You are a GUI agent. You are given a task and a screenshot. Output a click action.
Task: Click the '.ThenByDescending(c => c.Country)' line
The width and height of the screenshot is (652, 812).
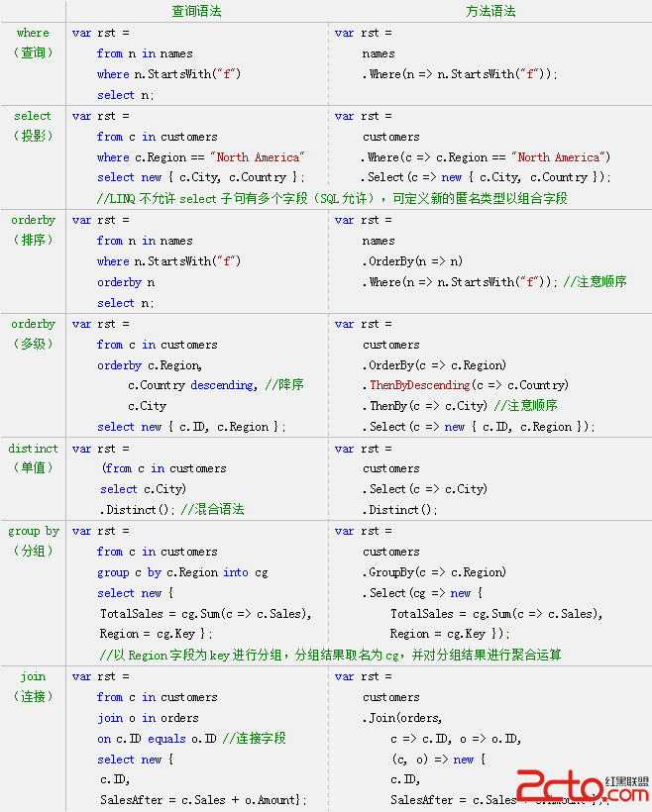tap(466, 385)
